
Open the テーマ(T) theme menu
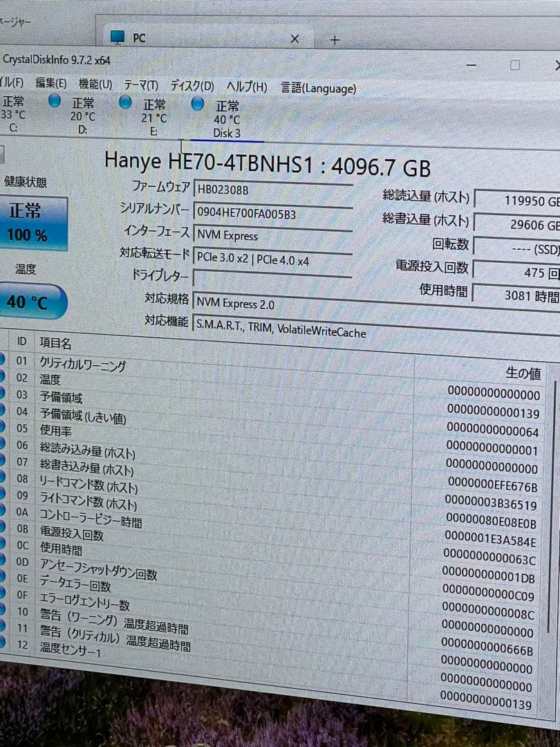click(x=140, y=84)
